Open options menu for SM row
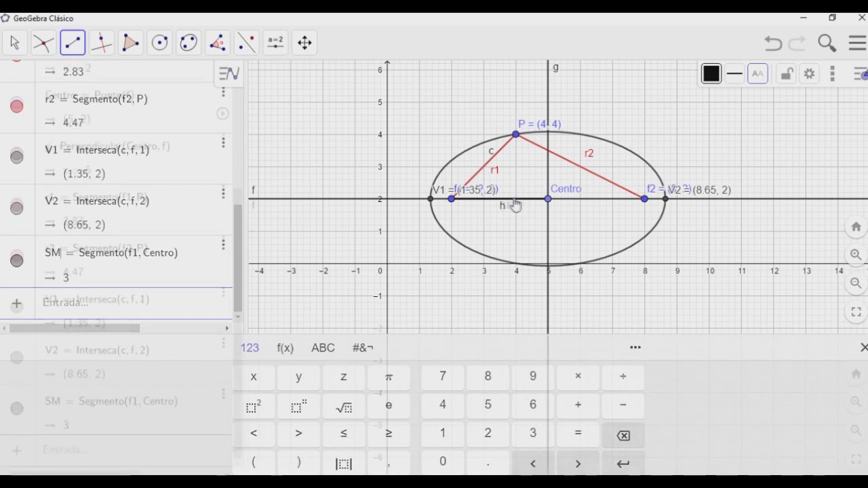Screen dimensions: 868x488 [223, 245]
